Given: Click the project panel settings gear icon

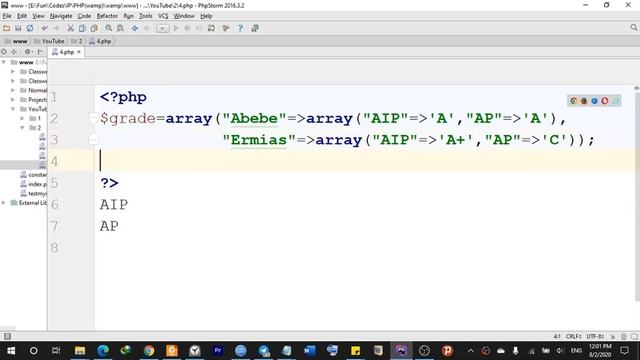Looking at the screenshot, I should point(27,51).
